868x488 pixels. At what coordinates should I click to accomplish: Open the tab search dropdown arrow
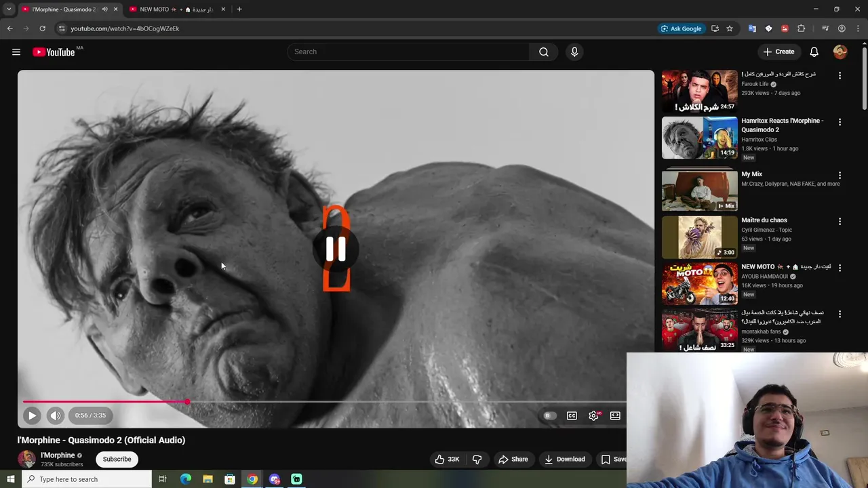coord(8,9)
